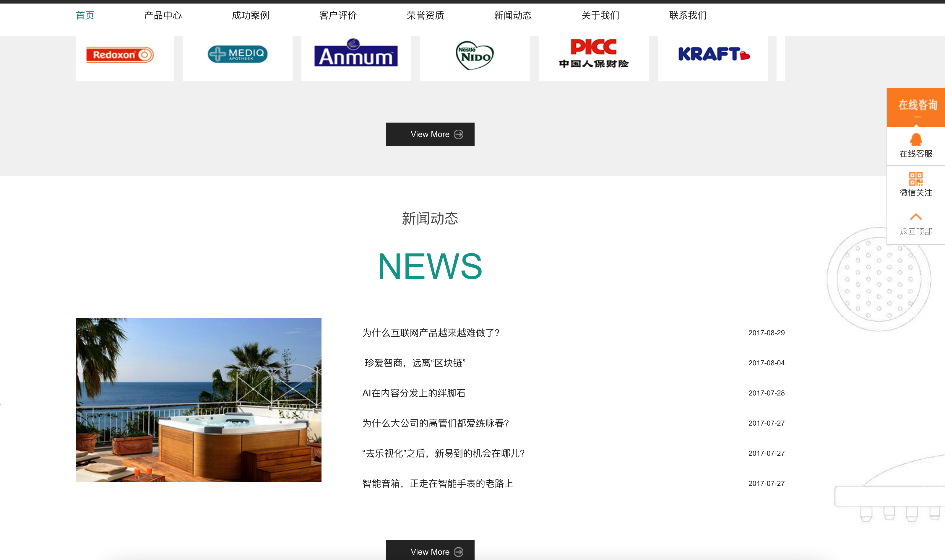Open the 产品中心 menu item
945x560 pixels.
click(163, 15)
